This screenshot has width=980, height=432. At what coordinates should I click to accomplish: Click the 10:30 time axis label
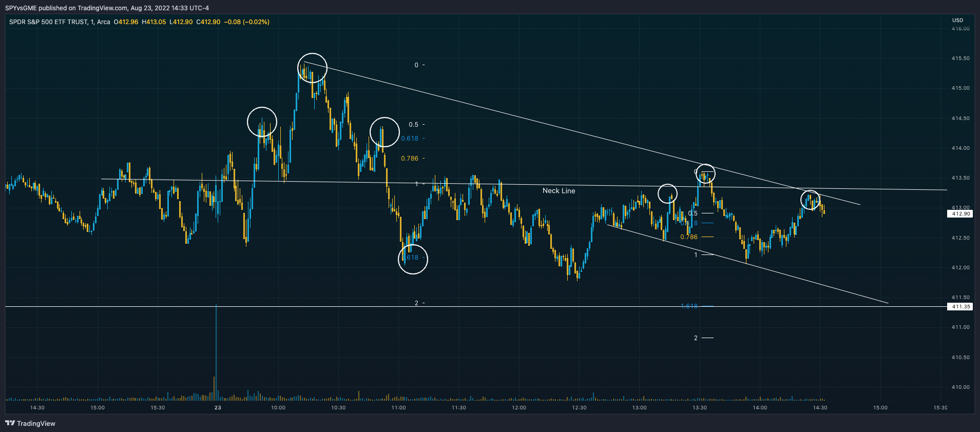click(338, 408)
